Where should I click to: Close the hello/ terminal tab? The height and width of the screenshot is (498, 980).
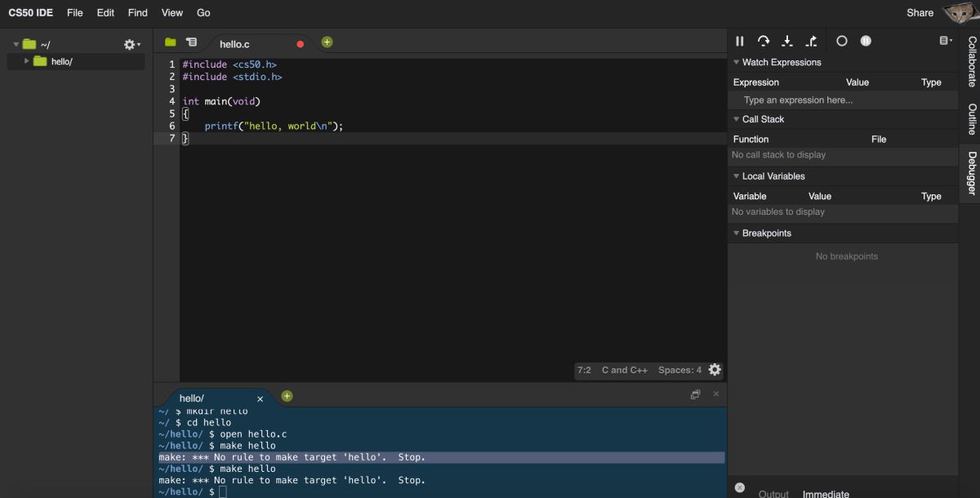tap(260, 399)
